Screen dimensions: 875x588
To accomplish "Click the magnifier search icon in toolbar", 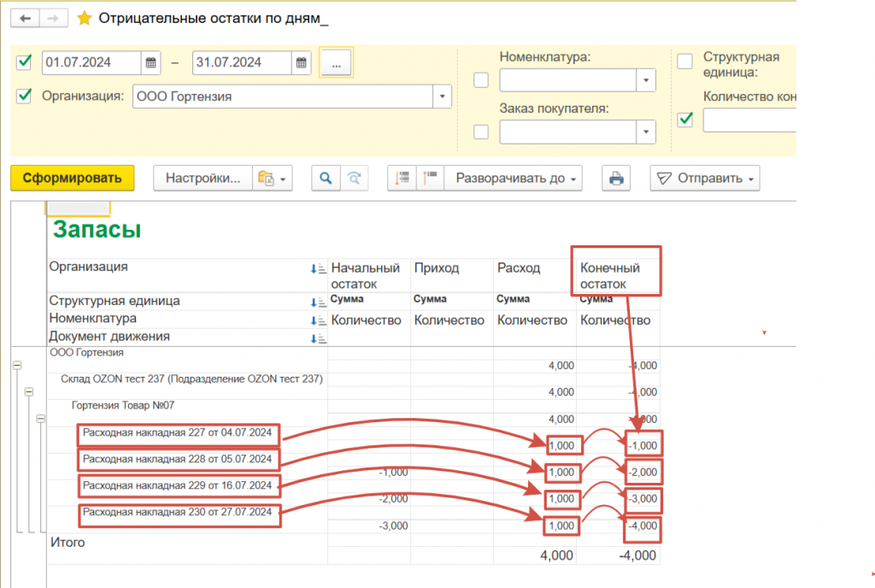I will pos(325,179).
